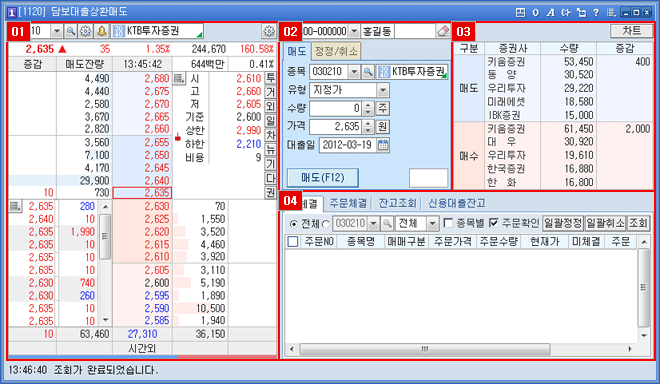Enable the 종목별 checkbox
The height and width of the screenshot is (384, 660).
[448, 223]
